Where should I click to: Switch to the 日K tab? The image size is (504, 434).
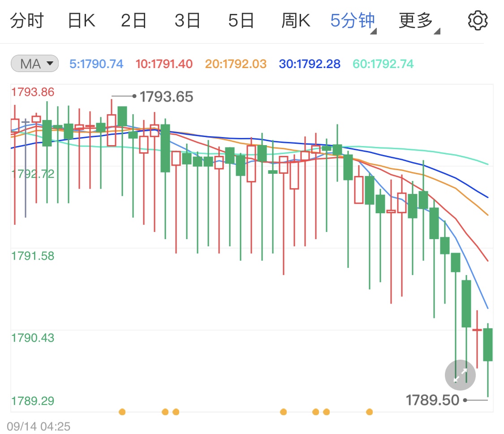[82, 20]
